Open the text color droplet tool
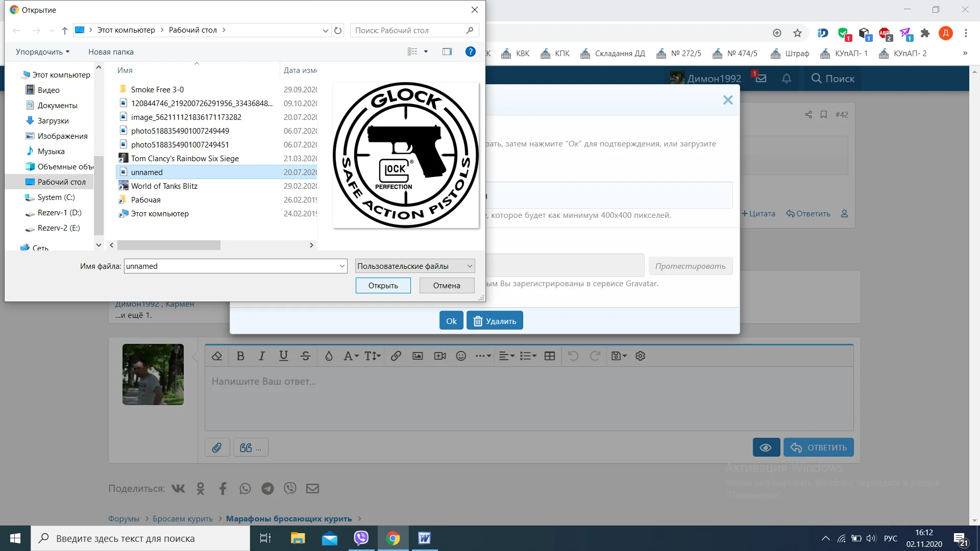Screen dimensions: 980x551 (x=329, y=356)
